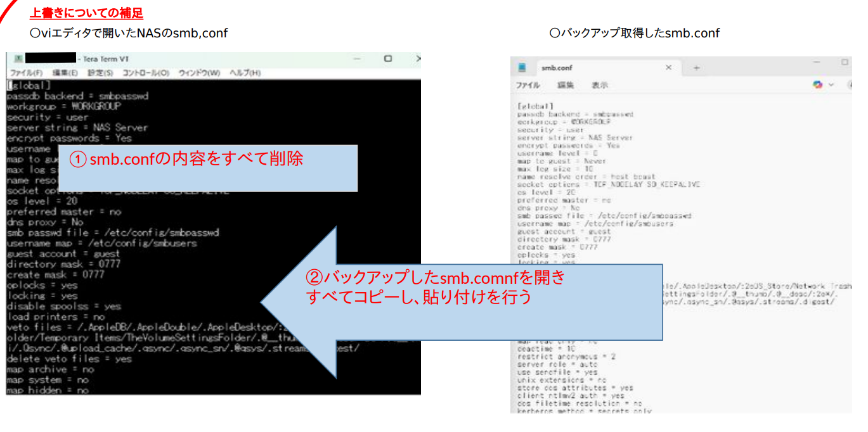The width and height of the screenshot is (868, 432).
Task: Click the Copilot icon in Notepad toolbar
Action: click(818, 84)
